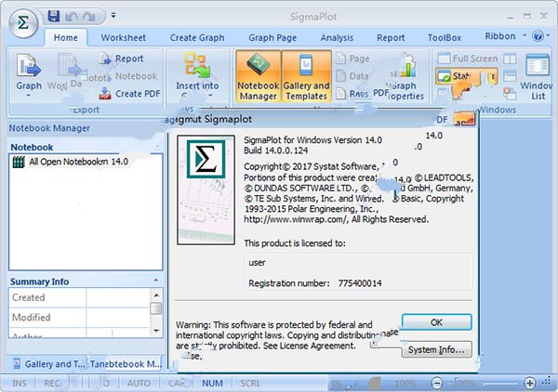Switch to the ToolBox tab

tap(445, 38)
